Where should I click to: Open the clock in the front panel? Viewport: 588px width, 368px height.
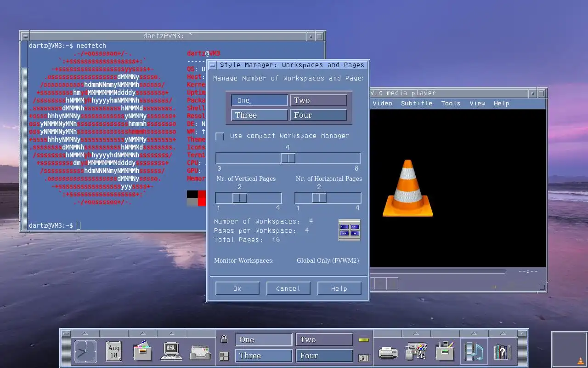pos(85,351)
